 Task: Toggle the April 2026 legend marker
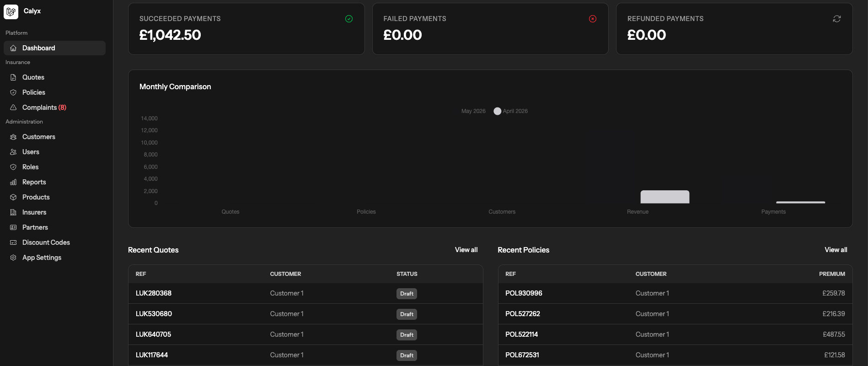498,111
